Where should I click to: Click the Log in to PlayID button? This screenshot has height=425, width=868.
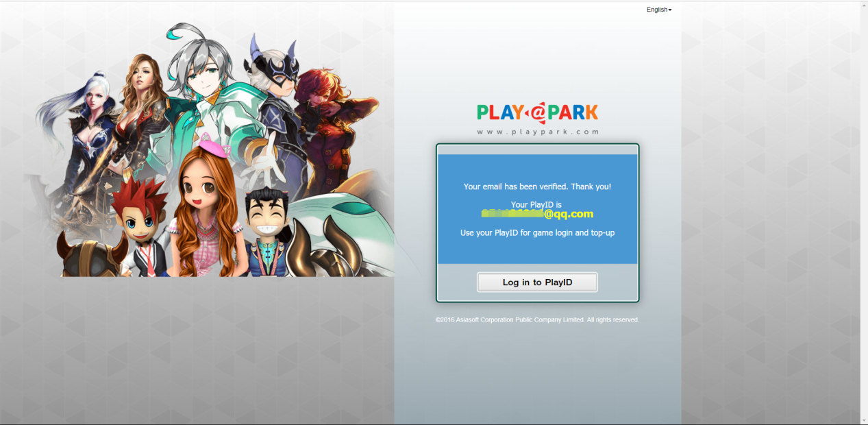point(537,282)
